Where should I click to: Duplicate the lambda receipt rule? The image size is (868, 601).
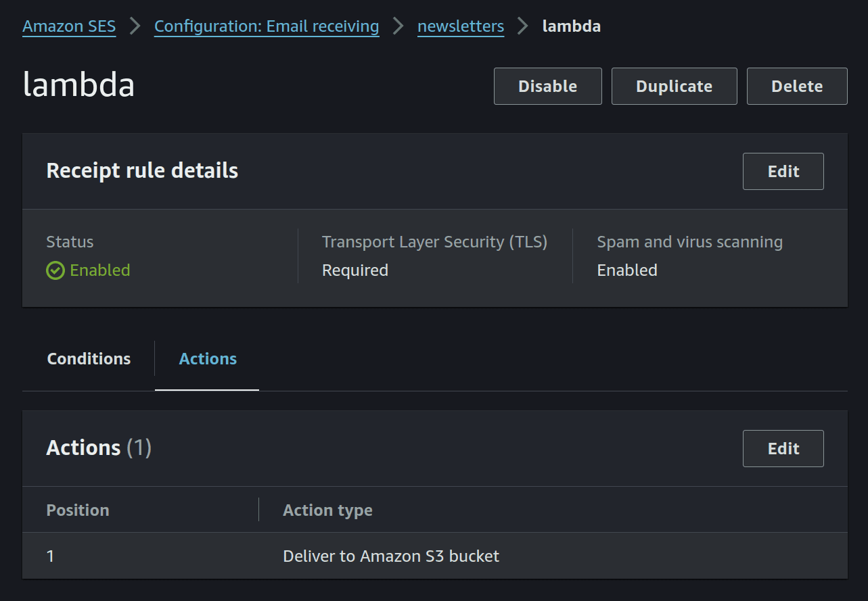[x=674, y=87]
